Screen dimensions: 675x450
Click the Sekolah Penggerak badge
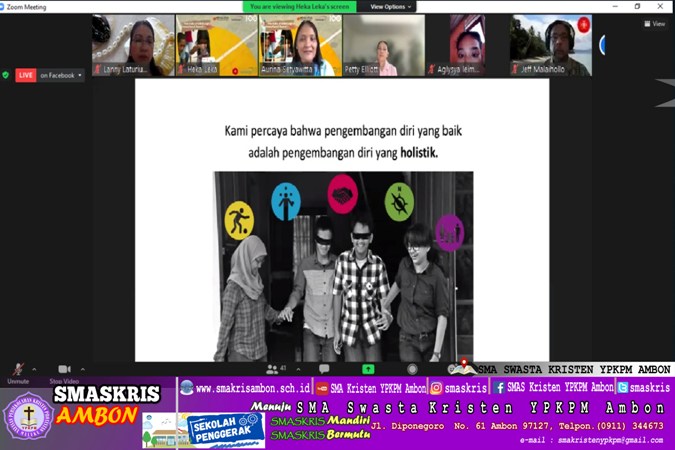coord(225,429)
